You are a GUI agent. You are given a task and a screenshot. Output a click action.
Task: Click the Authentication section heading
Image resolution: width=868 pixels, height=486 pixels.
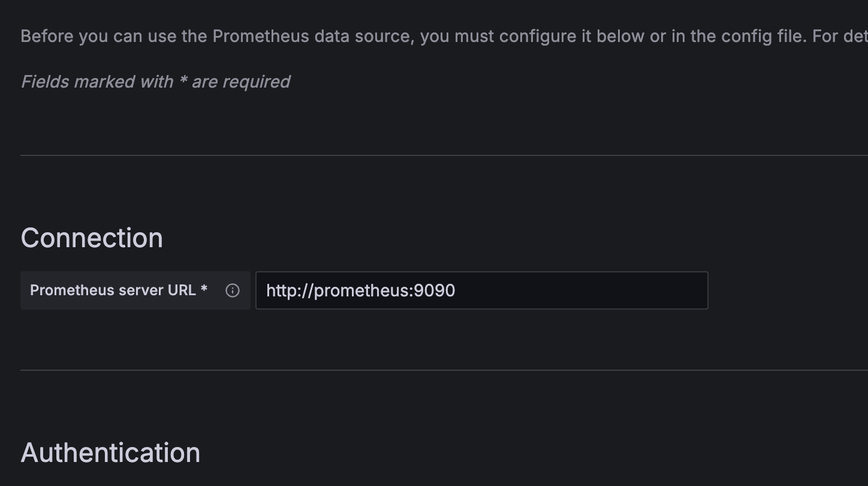click(110, 453)
